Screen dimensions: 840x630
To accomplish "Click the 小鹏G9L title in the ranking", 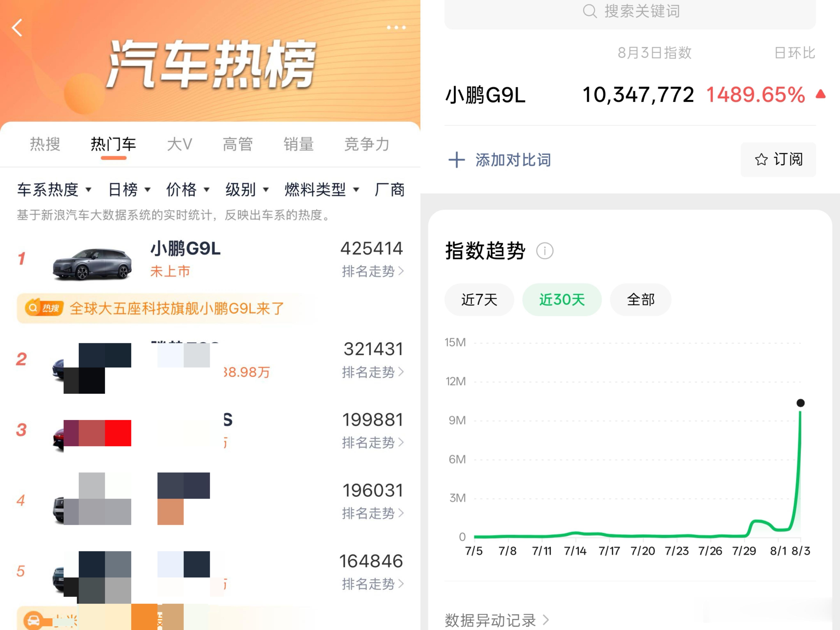I will pyautogui.click(x=185, y=249).
